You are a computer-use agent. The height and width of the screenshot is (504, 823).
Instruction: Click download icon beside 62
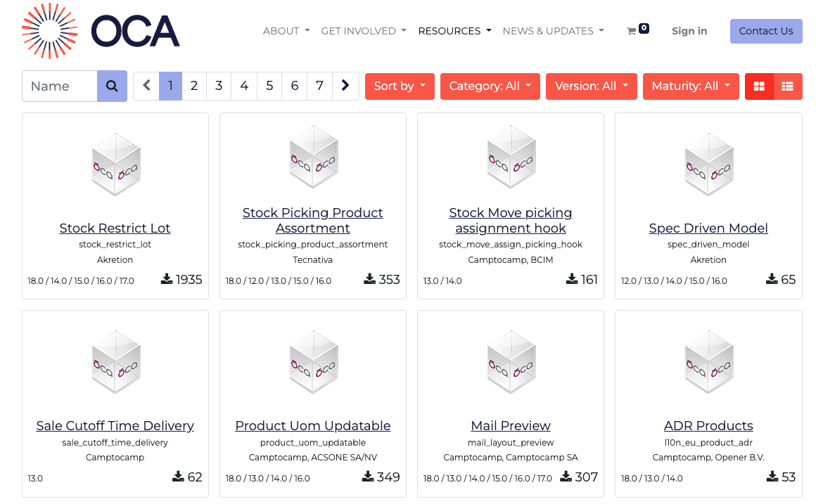pyautogui.click(x=179, y=476)
